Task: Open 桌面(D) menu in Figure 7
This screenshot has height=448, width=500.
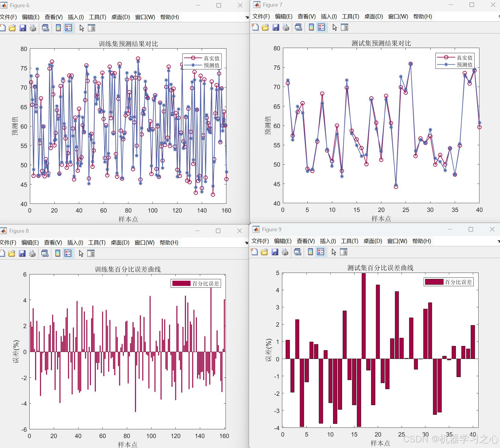Action: click(x=374, y=17)
